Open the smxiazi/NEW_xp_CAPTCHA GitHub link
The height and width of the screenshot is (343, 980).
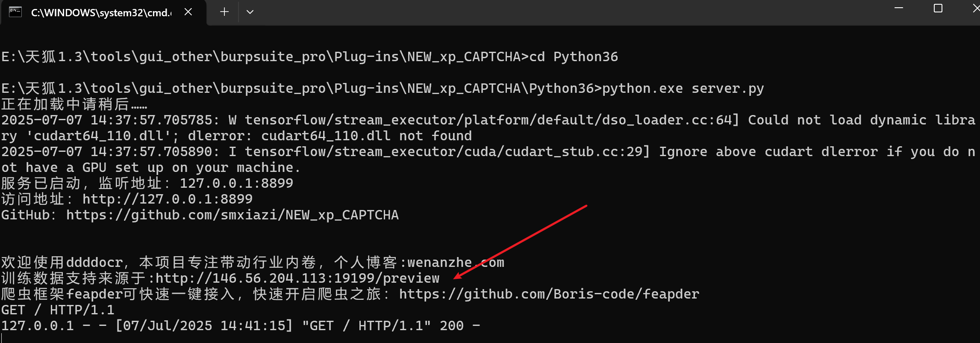click(x=232, y=215)
